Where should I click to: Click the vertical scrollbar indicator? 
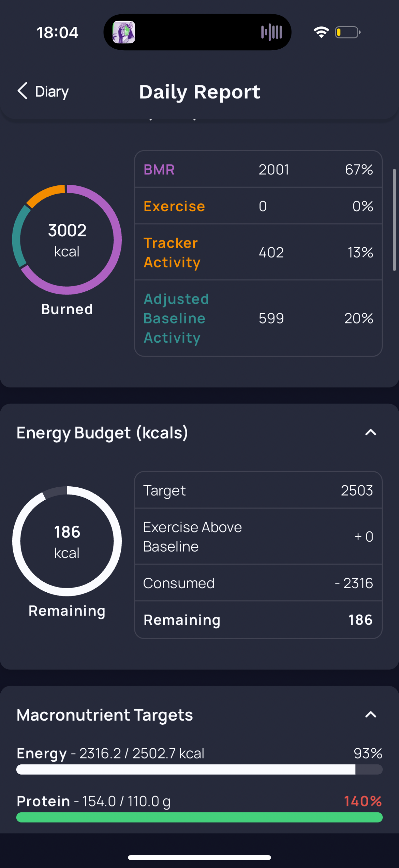tap(394, 220)
